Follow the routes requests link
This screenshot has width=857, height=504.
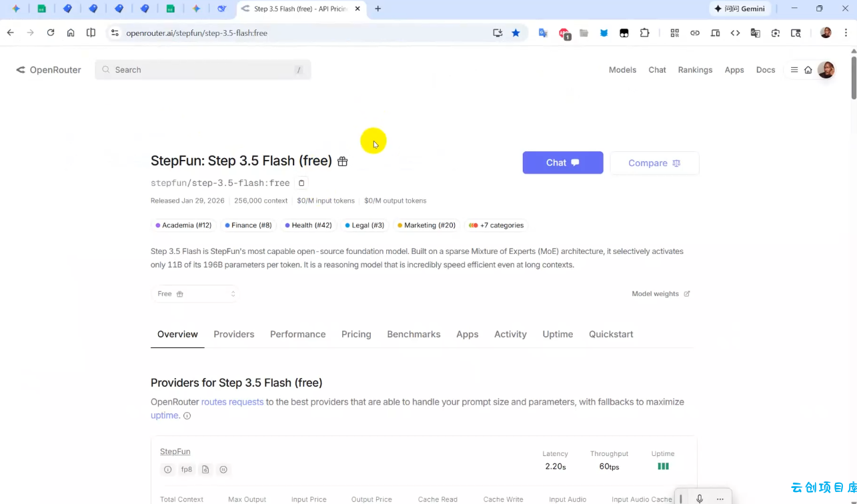[x=232, y=402]
